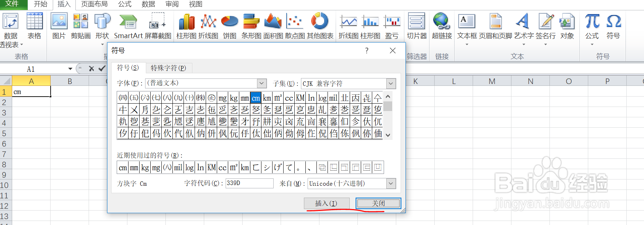Screen dimensions: 644x225
Task: Click the 关闭 button in dialog
Action: point(378,203)
